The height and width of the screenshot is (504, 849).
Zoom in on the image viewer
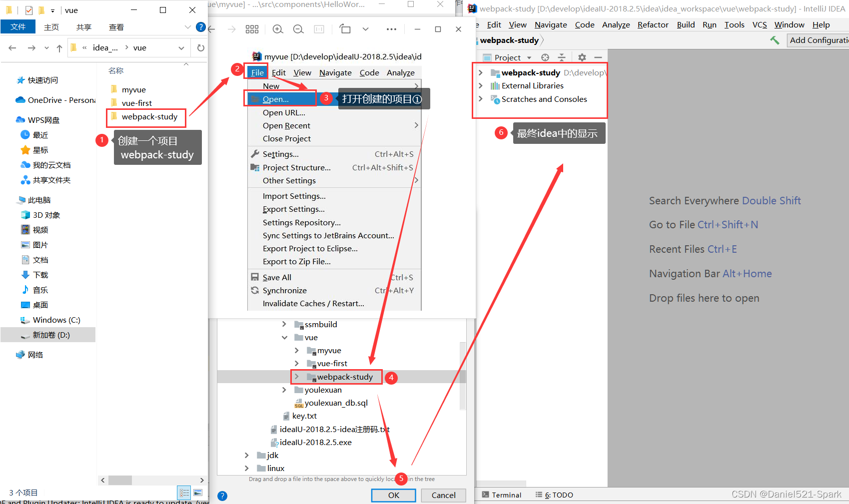tap(278, 29)
